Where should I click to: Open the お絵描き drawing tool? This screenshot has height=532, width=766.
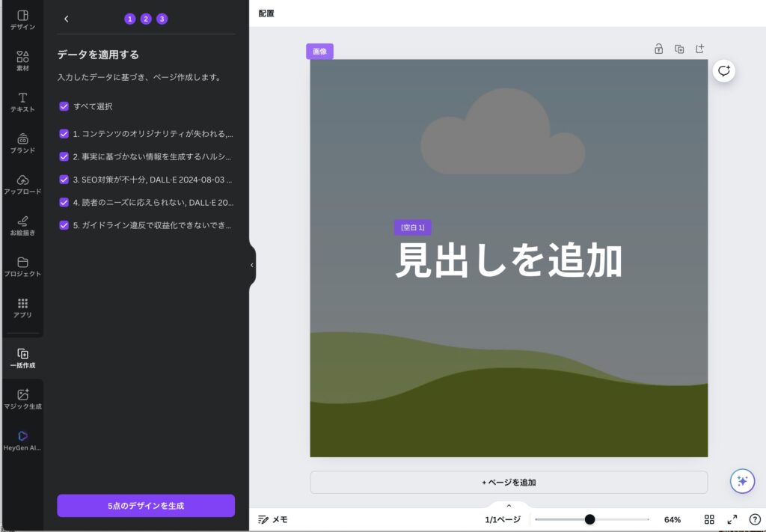click(22, 226)
